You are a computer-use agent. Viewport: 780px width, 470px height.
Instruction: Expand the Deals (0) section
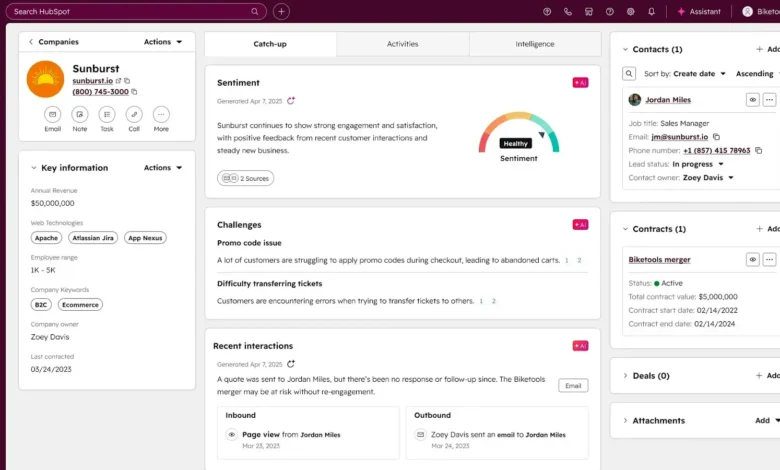[x=625, y=376]
